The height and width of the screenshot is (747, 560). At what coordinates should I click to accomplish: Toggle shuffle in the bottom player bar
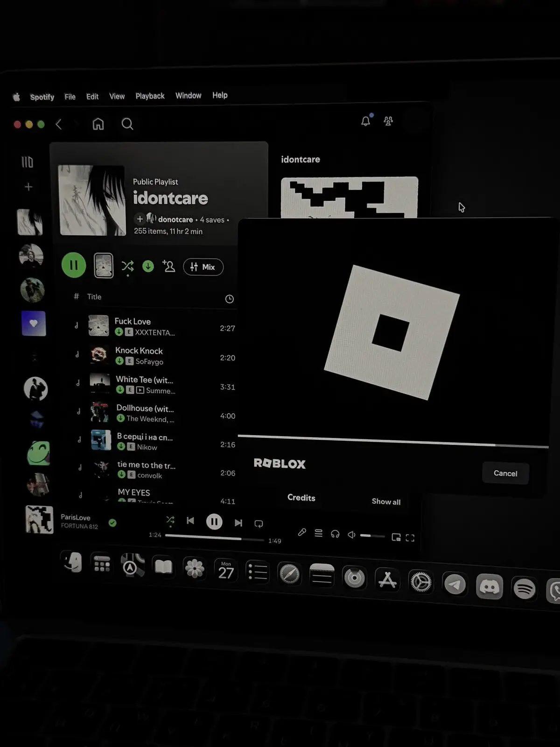pos(170,520)
